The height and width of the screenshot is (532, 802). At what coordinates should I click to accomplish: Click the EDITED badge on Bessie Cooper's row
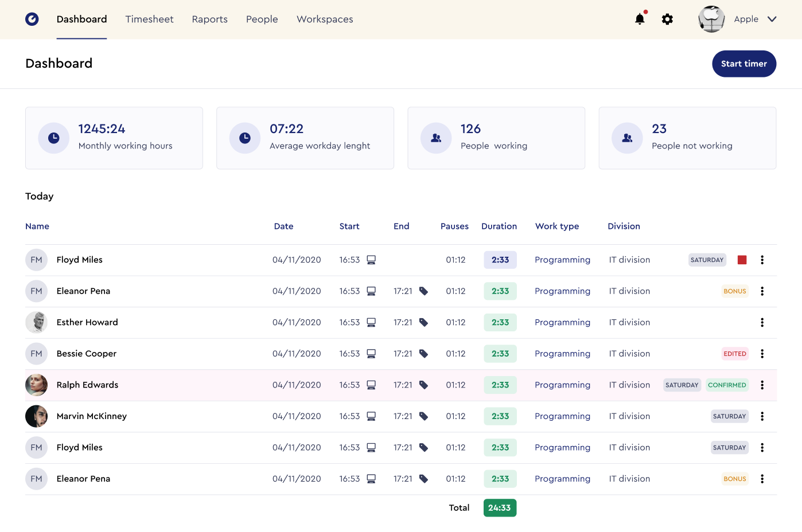(735, 354)
